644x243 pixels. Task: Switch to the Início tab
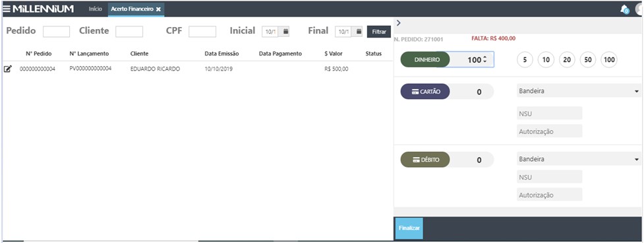[96, 9]
